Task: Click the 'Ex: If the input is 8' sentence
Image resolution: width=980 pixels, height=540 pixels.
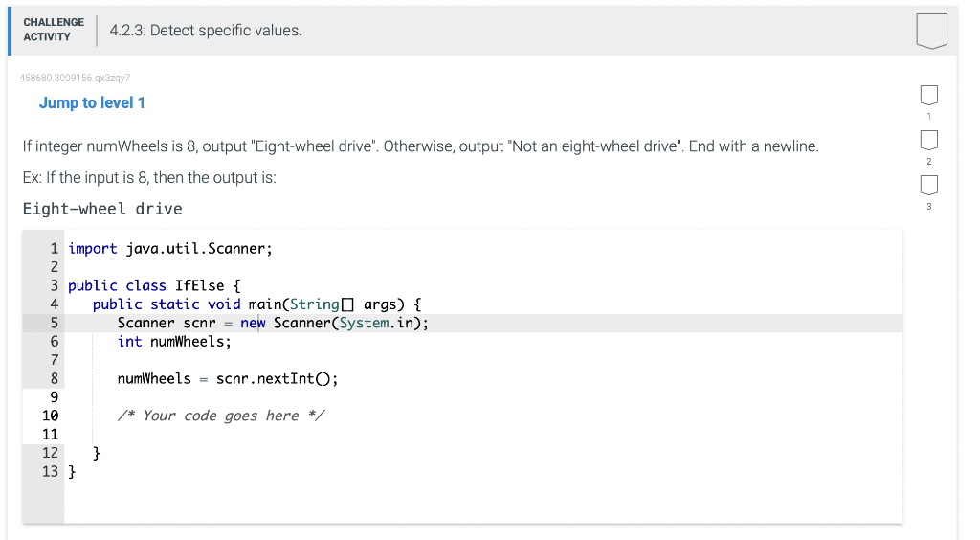Action: 149,177
